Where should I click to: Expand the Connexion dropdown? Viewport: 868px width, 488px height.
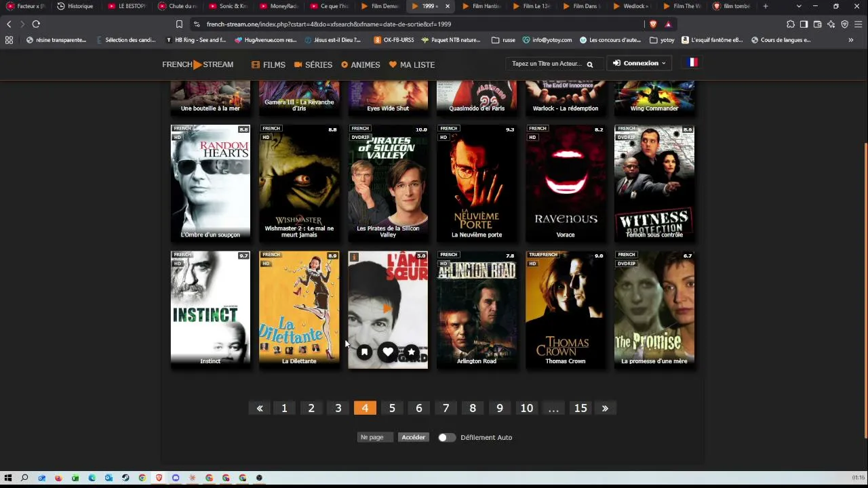click(x=639, y=63)
